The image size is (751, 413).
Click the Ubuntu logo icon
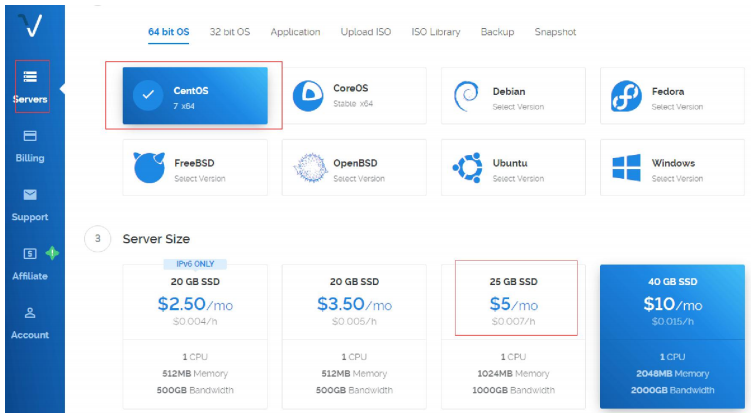click(467, 168)
